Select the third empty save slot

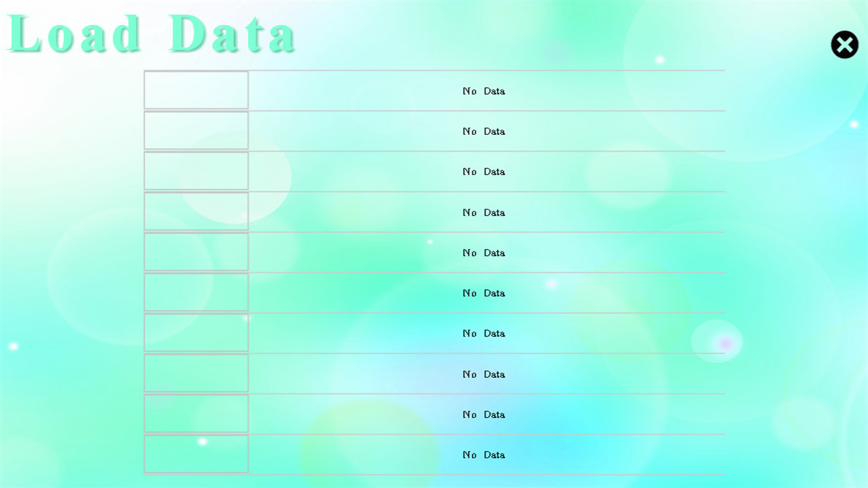pyautogui.click(x=434, y=171)
